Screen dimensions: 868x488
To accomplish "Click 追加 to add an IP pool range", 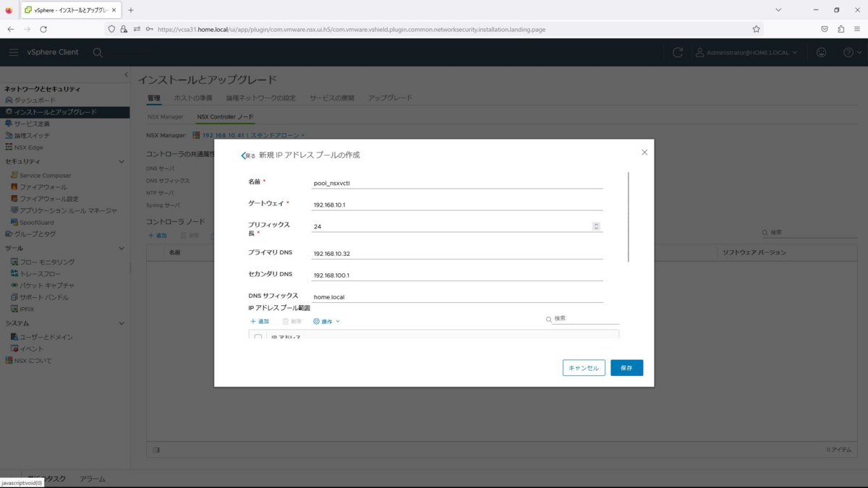I will (x=260, y=321).
